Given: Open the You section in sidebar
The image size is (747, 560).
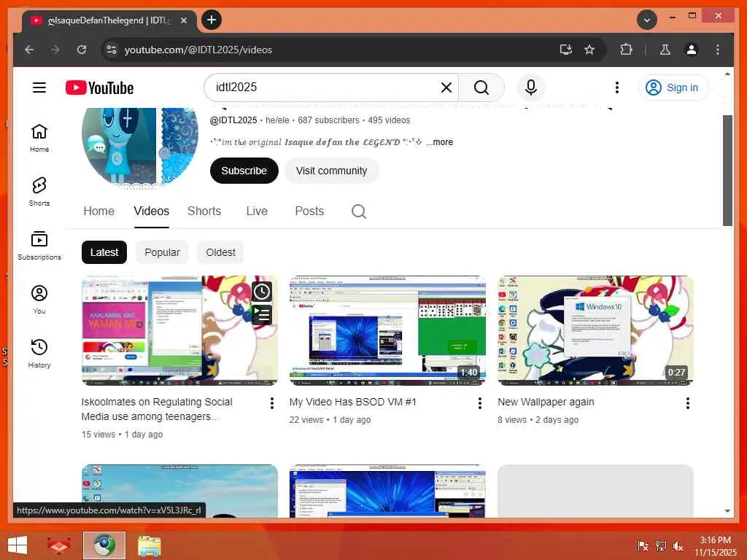Looking at the screenshot, I should pos(39,300).
